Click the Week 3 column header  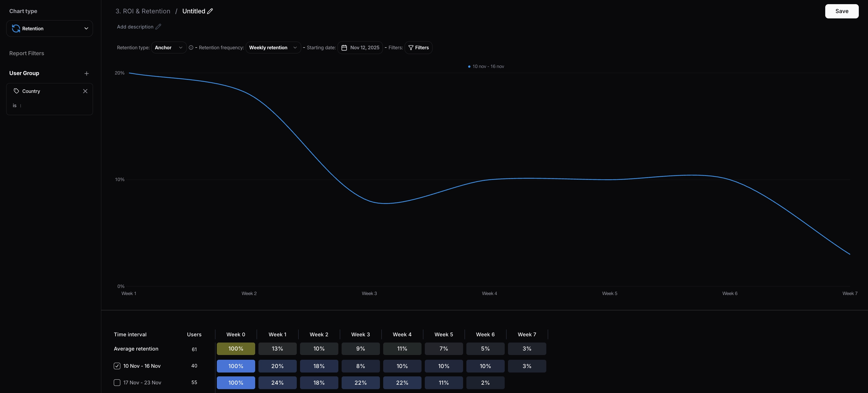(x=361, y=335)
